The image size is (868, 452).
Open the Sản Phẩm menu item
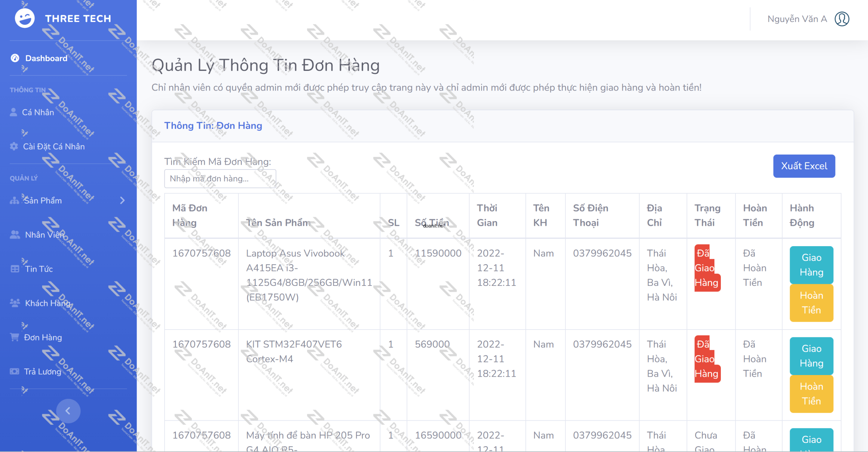[x=43, y=200]
